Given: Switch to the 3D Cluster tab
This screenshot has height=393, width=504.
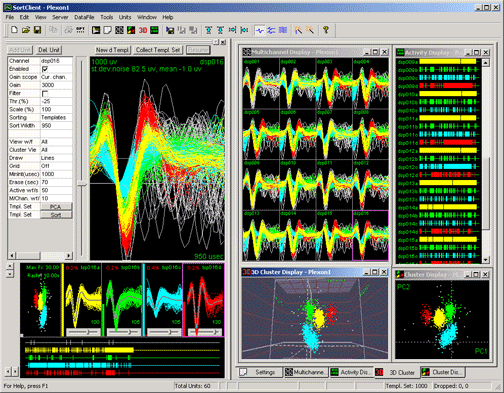Looking at the screenshot, I should (x=396, y=372).
